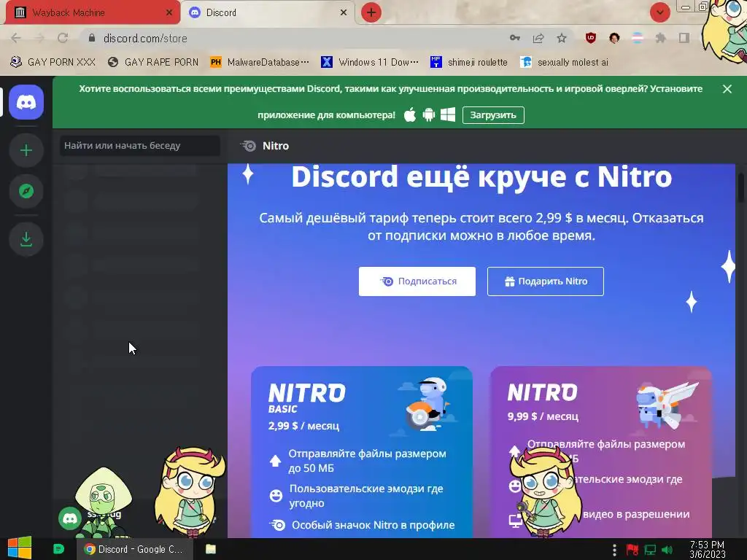Screen dimensions: 747x560
Task: Add a server with the plus icon
Action: [26, 150]
